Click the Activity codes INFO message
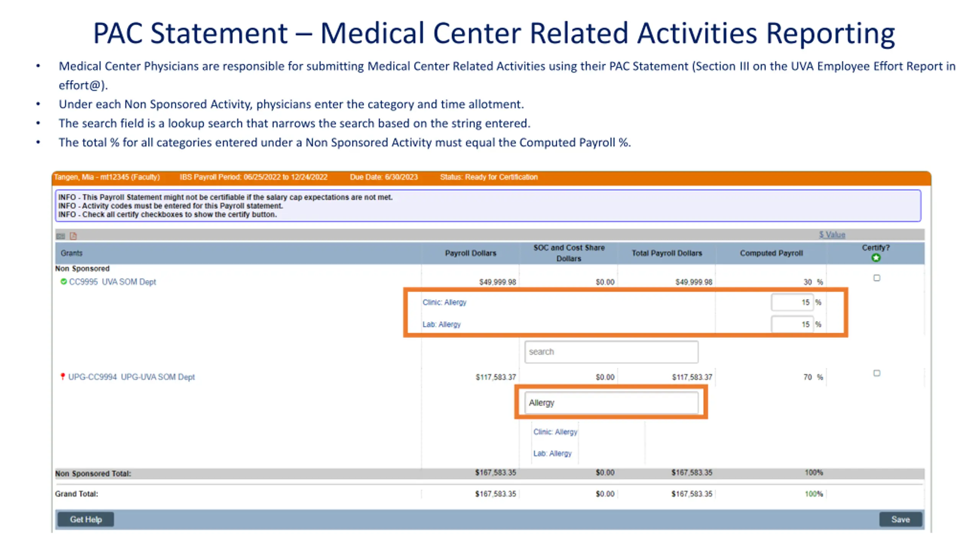The width and height of the screenshot is (980, 551). coord(171,206)
